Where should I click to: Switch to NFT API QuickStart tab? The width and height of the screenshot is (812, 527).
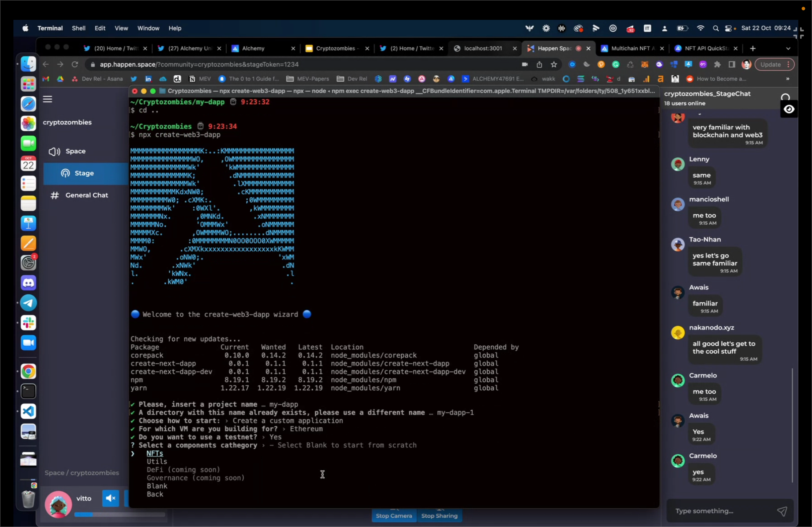coord(706,48)
